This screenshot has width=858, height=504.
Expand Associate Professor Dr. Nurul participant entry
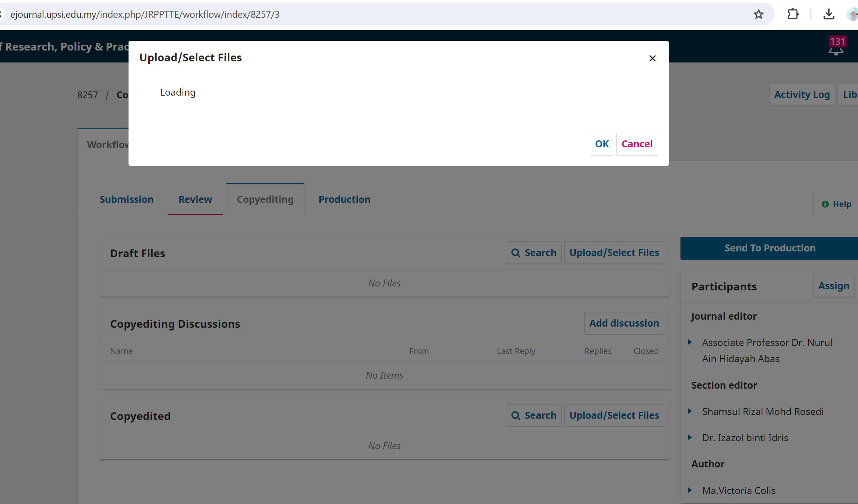(x=690, y=342)
